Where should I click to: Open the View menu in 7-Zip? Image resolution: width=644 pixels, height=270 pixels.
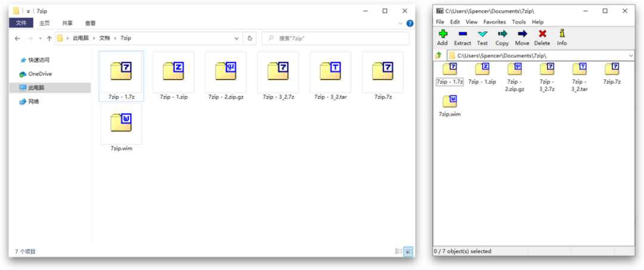[x=472, y=22]
